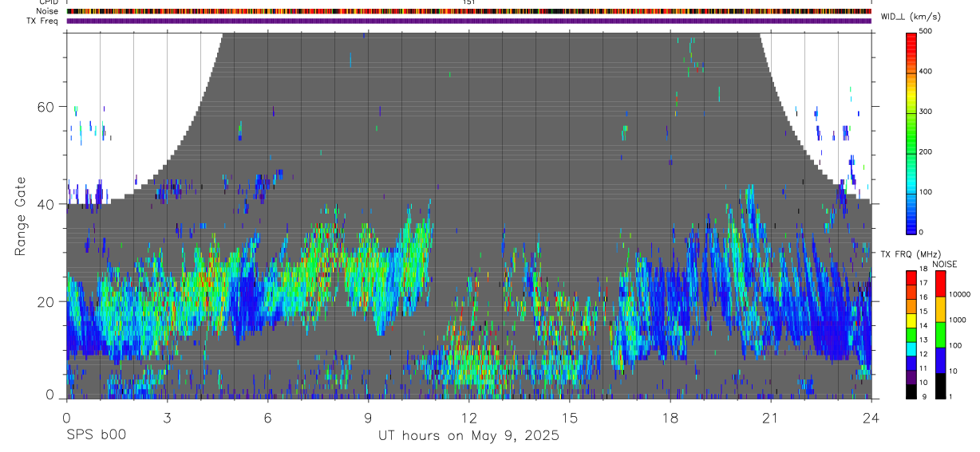Click the purple TX Freq strip above the plot
This screenshot has width=980, height=452.
coord(468,21)
